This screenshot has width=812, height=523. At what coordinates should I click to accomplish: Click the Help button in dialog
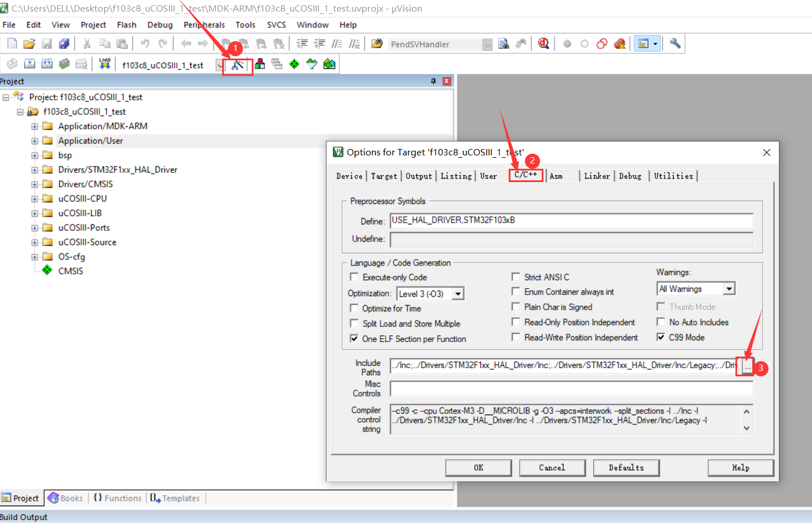tap(741, 468)
